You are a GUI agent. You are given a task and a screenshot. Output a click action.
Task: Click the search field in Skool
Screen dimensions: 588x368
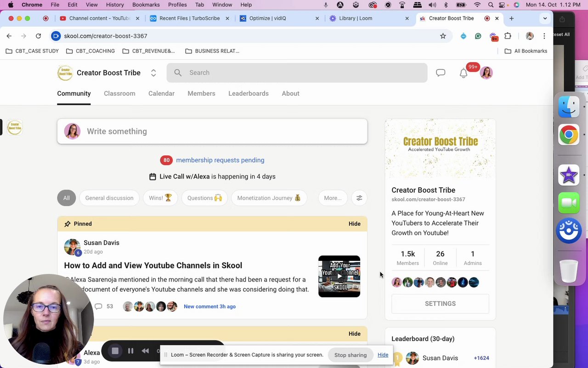[297, 73]
